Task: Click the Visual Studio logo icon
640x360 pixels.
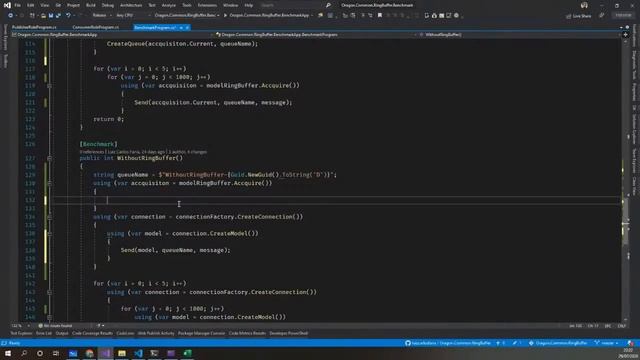Action: point(7,5)
